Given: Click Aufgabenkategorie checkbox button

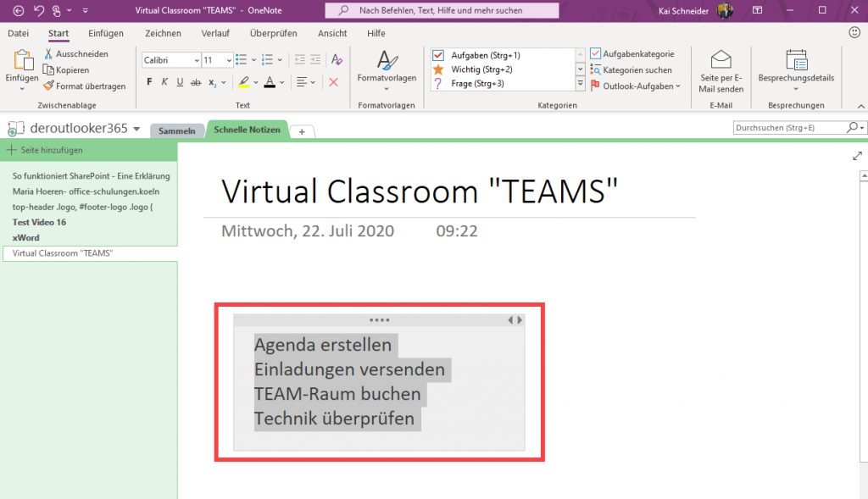Looking at the screenshot, I should click(632, 53).
